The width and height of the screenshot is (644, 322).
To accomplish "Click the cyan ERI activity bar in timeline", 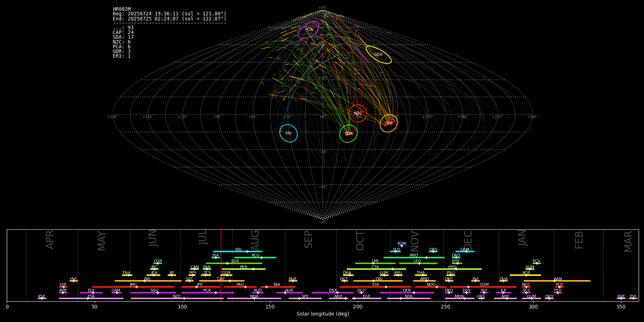I will coord(238,252).
